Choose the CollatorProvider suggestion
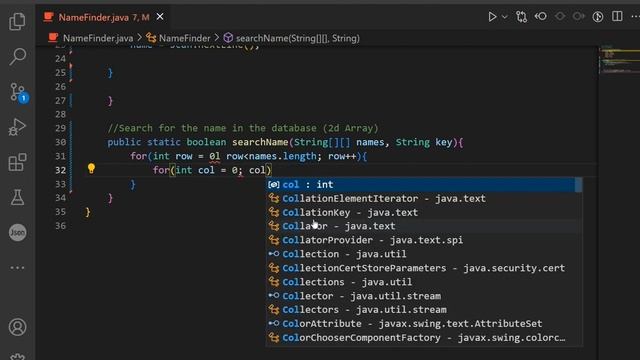Image resolution: width=640 pixels, height=360 pixels. [424, 240]
